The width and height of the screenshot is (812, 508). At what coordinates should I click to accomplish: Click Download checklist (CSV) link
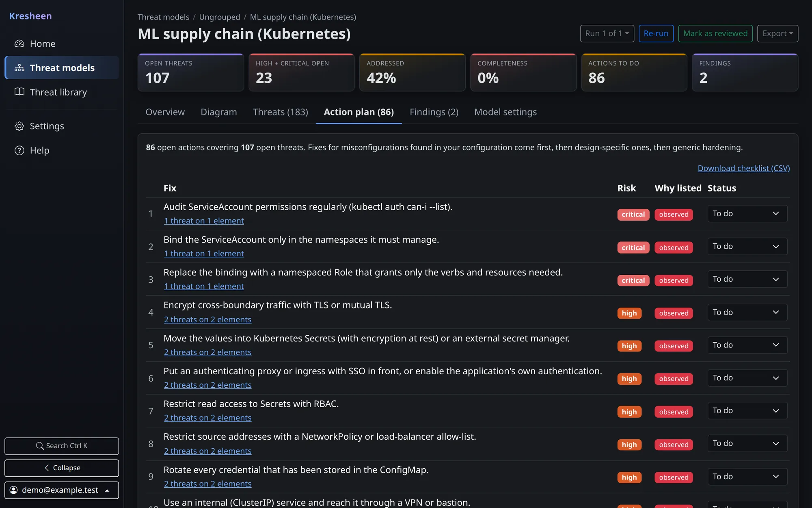pyautogui.click(x=743, y=168)
